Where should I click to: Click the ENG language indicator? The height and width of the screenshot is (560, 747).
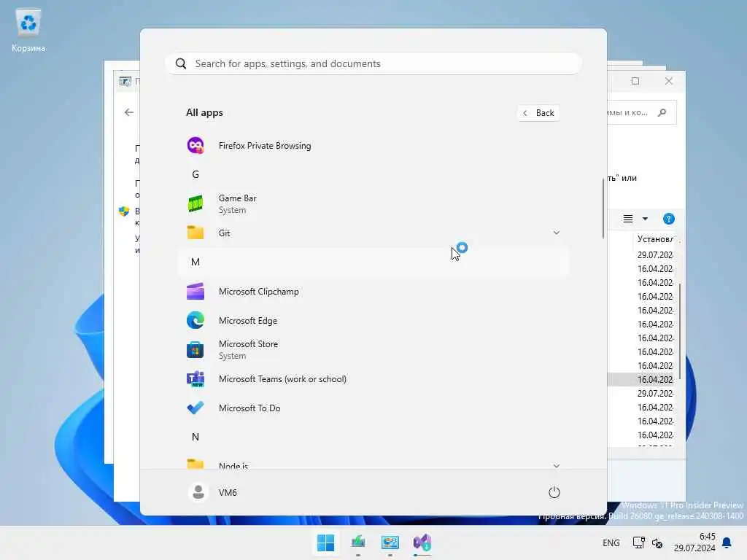point(611,542)
